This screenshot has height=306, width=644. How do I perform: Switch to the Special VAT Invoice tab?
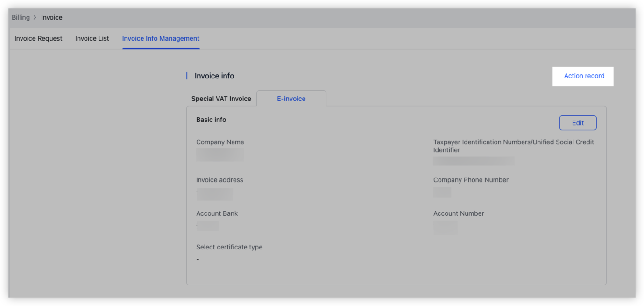pos(221,99)
